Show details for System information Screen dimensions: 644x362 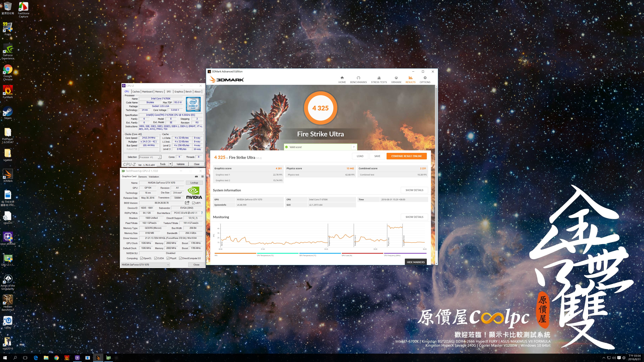[x=414, y=190]
